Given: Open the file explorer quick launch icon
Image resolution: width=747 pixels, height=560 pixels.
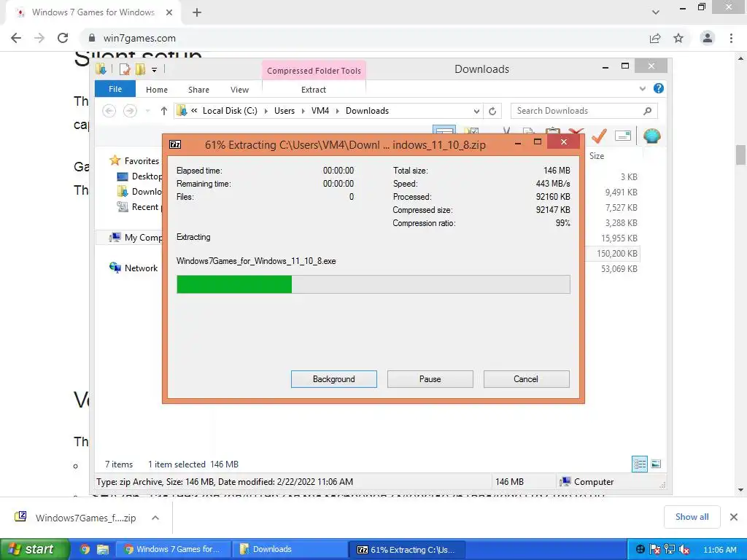Looking at the screenshot, I should (x=103, y=549).
